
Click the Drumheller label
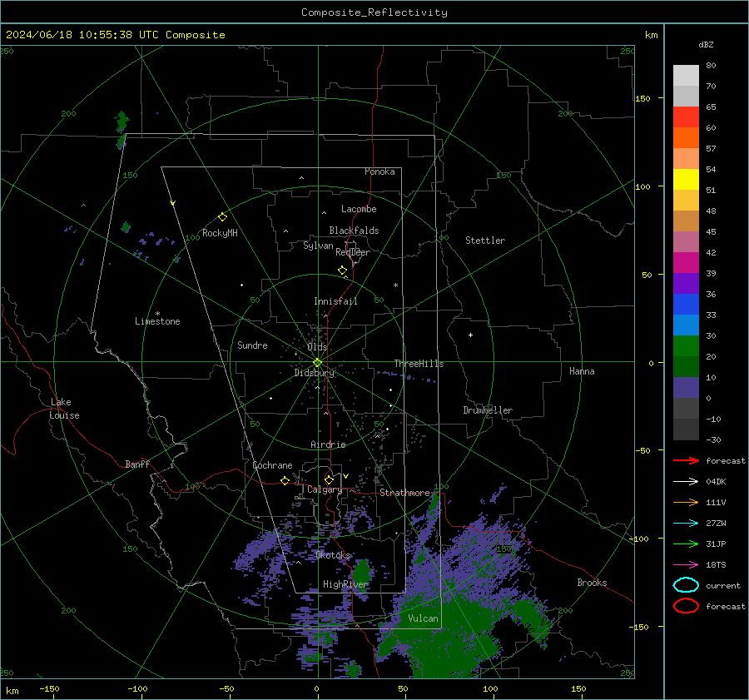(x=488, y=410)
